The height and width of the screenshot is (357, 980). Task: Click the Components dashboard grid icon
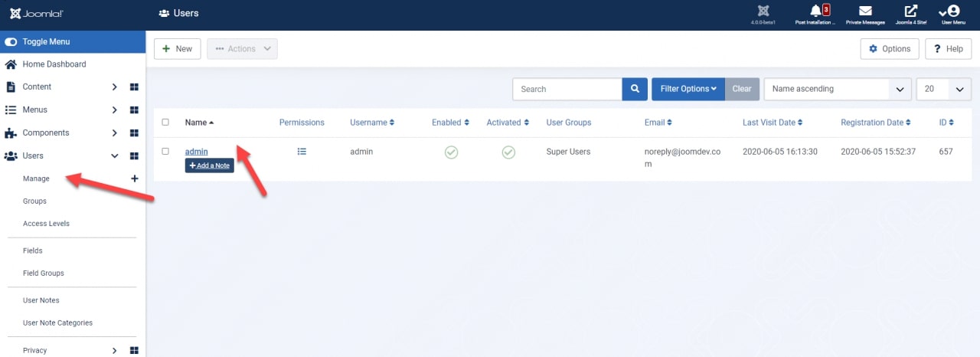tap(134, 133)
